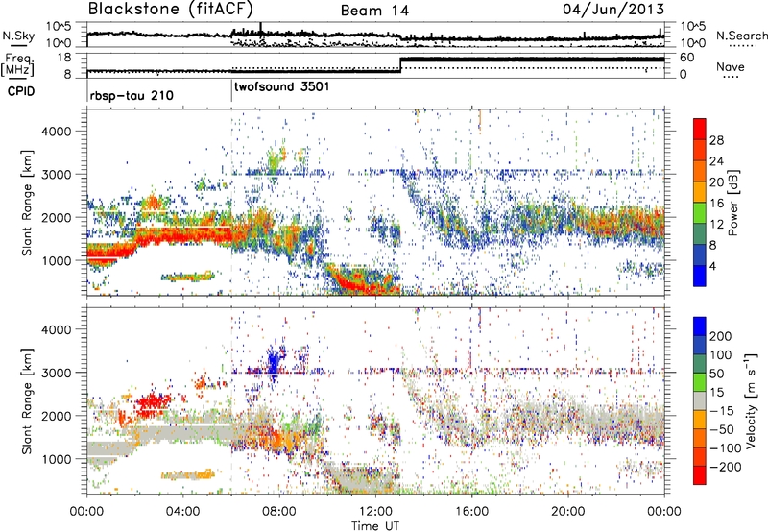The image size is (768, 532).
Task: Pick the bright blue bottom segment of Power color bar
Action: click(700, 277)
